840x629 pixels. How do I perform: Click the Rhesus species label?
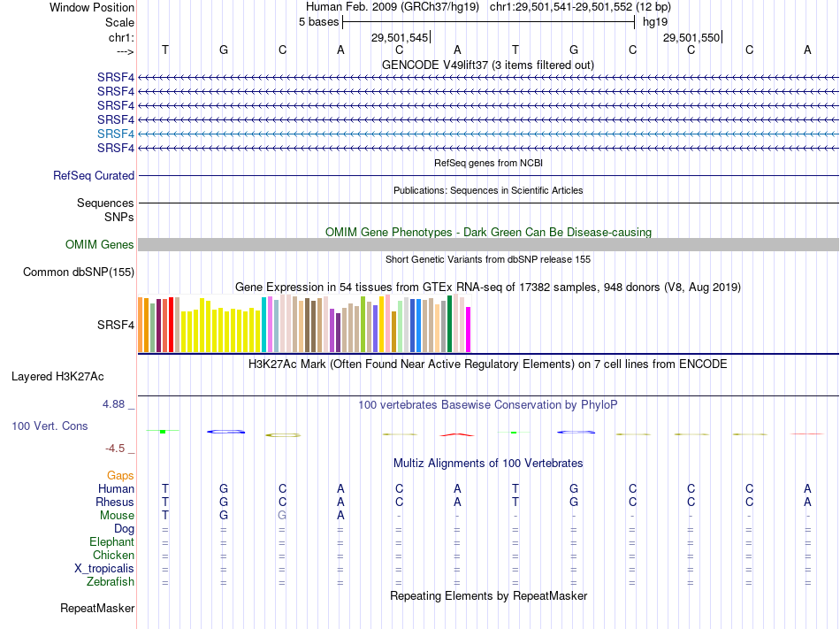coord(115,502)
